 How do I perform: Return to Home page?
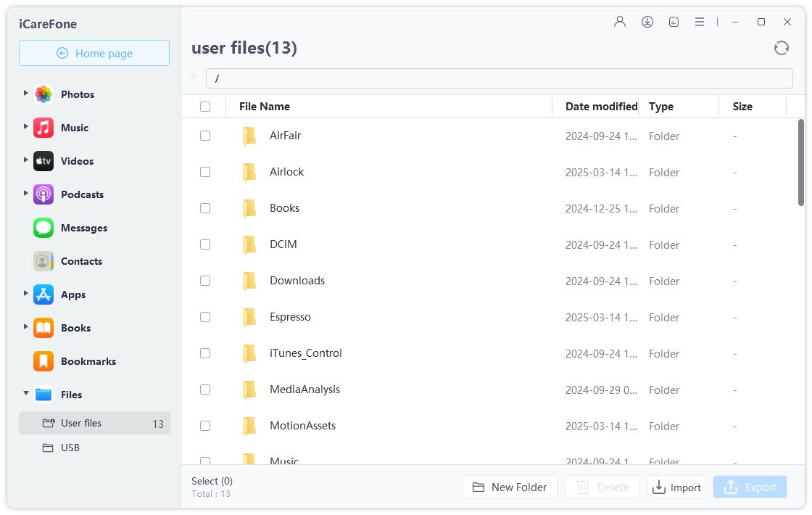[x=94, y=54]
